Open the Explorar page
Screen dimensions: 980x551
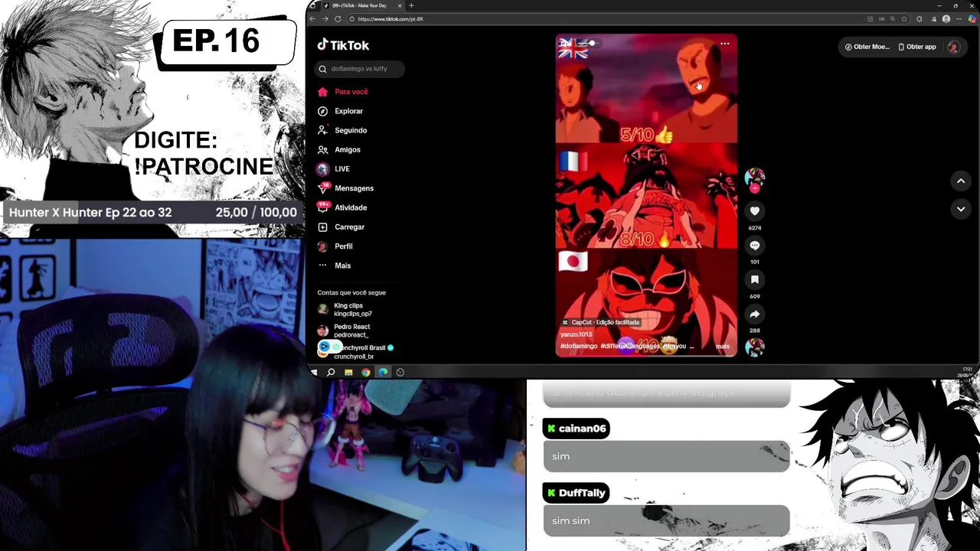click(x=341, y=111)
